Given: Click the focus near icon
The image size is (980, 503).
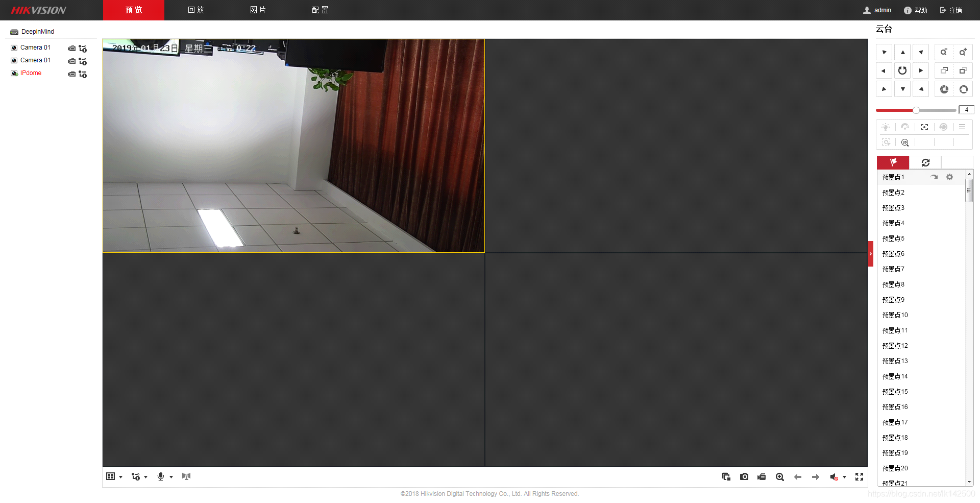Looking at the screenshot, I should point(944,70).
